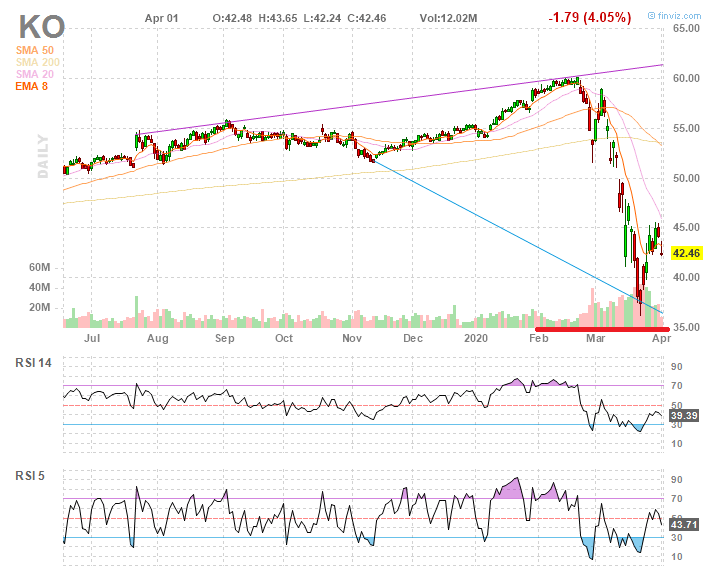727x581 pixels.
Task: Click the Nov month label
Action: tap(352, 338)
